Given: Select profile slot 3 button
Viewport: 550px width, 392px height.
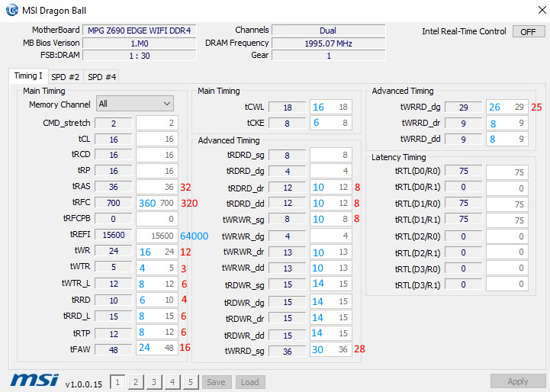Looking at the screenshot, I should pos(154,382).
